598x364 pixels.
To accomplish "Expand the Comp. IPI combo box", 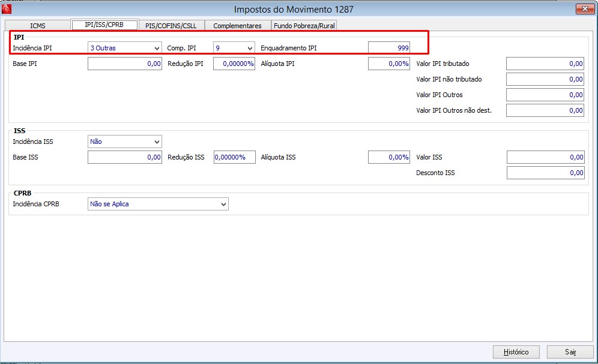I will tap(234, 48).
